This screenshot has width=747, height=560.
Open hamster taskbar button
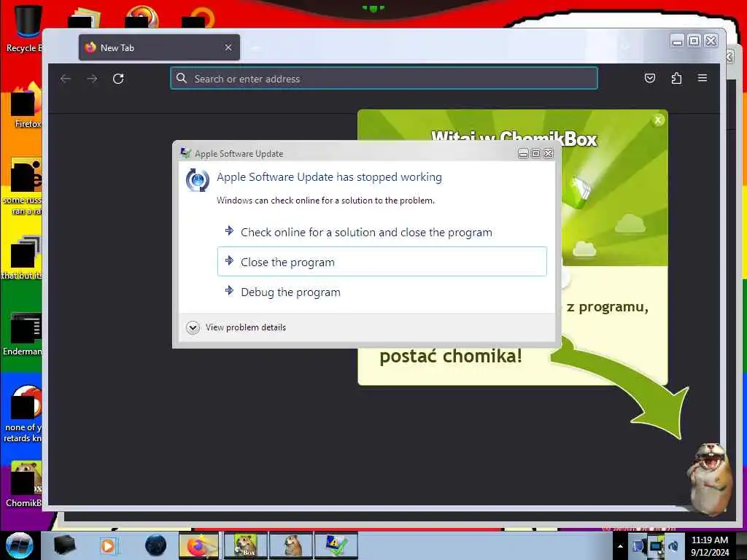[x=291, y=545]
